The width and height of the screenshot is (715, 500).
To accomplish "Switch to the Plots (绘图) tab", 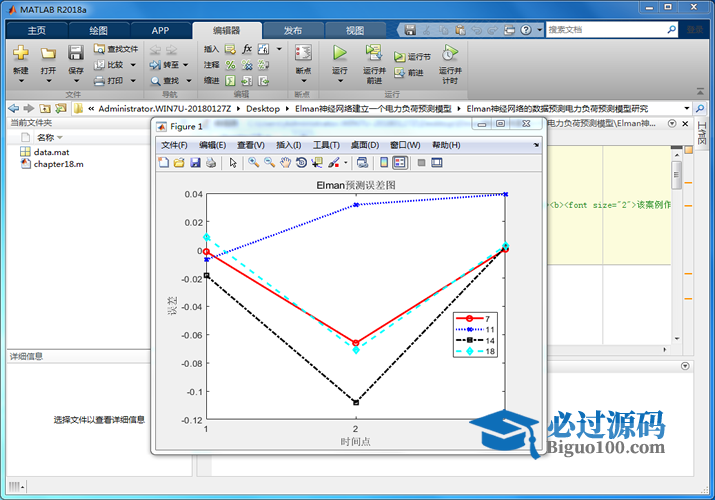I will (x=98, y=31).
